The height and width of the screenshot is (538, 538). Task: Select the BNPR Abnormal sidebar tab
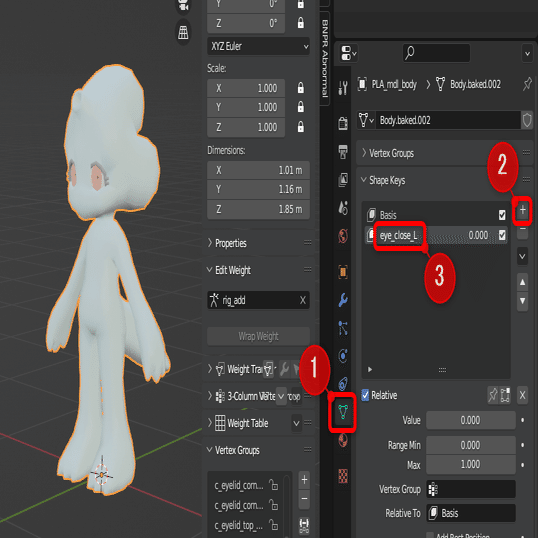coord(325,58)
